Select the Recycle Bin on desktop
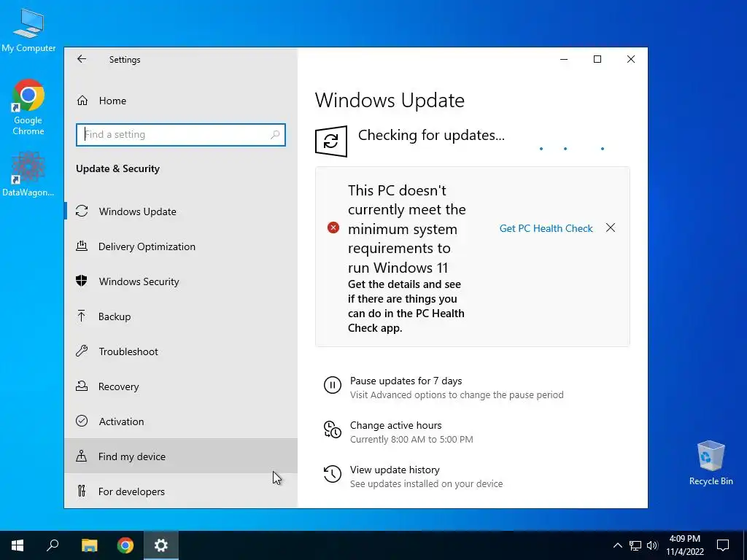The height and width of the screenshot is (560, 747). pyautogui.click(x=711, y=463)
